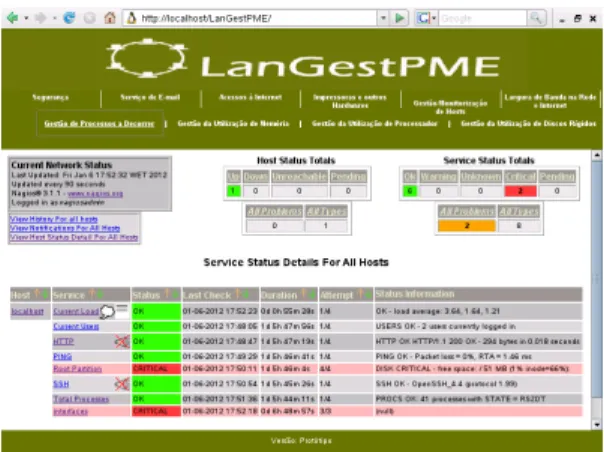Click into the Google search field
The height and width of the screenshot is (452, 604).
tap(483, 18)
